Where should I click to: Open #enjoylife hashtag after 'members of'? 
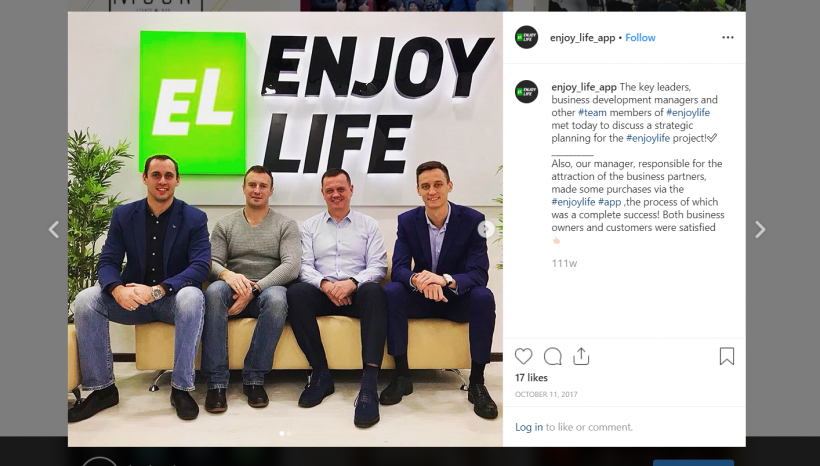[688, 112]
